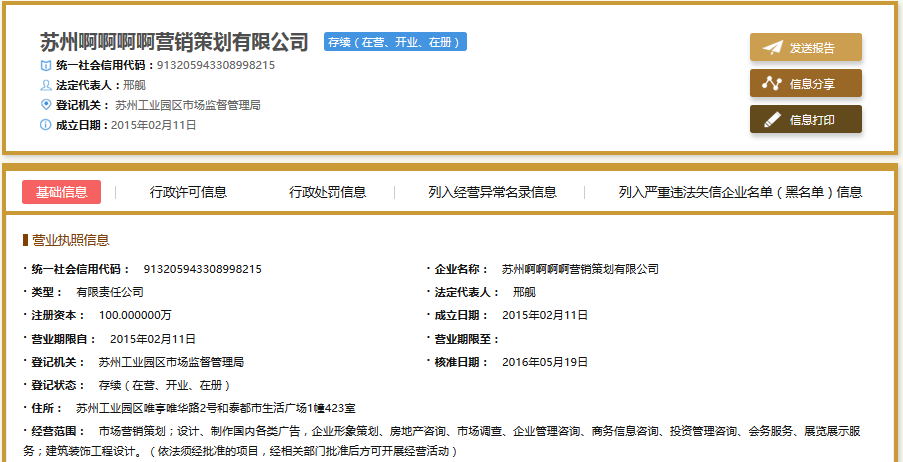903x462 pixels.
Task: Click the company name heading 苏州啊啊啊啊营销策划有限公司
Action: click(x=175, y=42)
